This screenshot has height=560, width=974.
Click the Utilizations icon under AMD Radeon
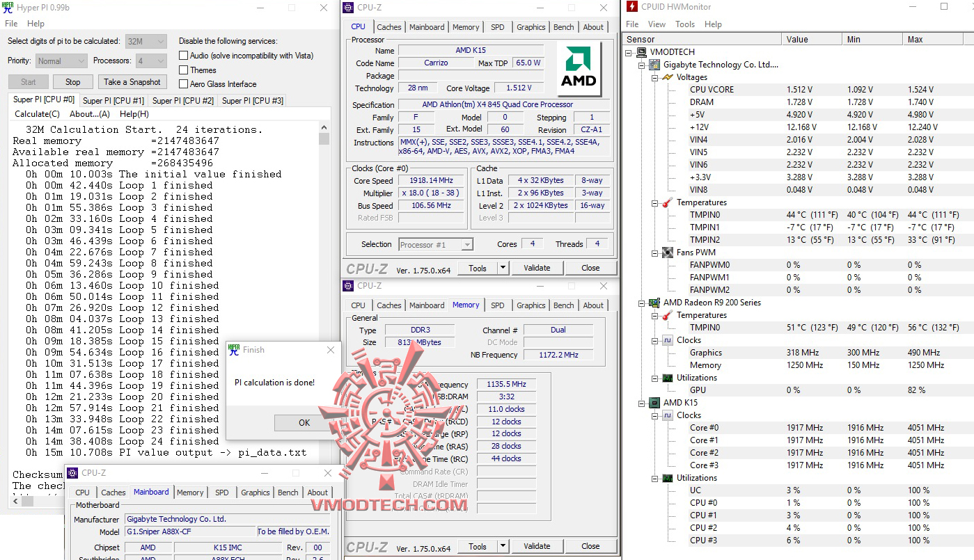(x=668, y=378)
